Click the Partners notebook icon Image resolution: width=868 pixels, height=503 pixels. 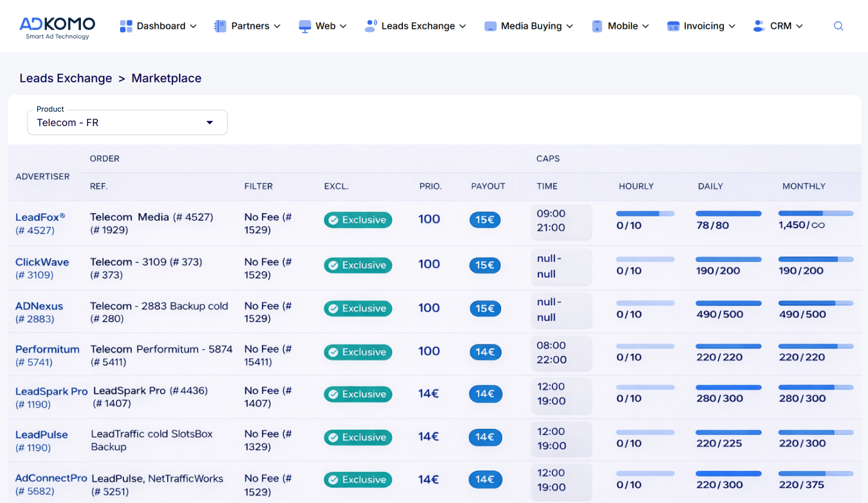[x=220, y=26]
